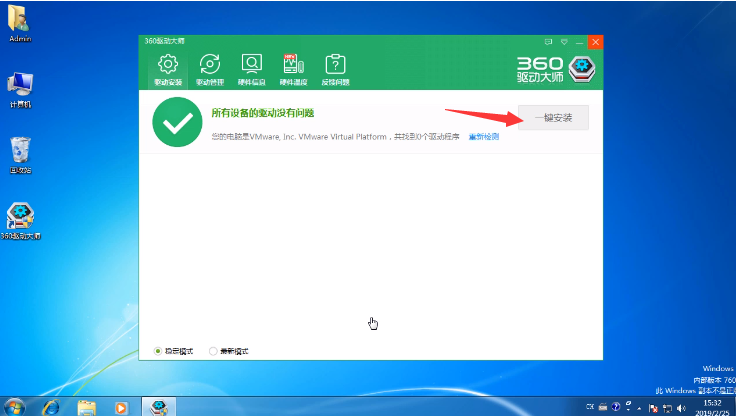Image resolution: width=736 pixels, height=416 pixels.
Task: Click the green checkmark status icon
Action: coord(177,123)
